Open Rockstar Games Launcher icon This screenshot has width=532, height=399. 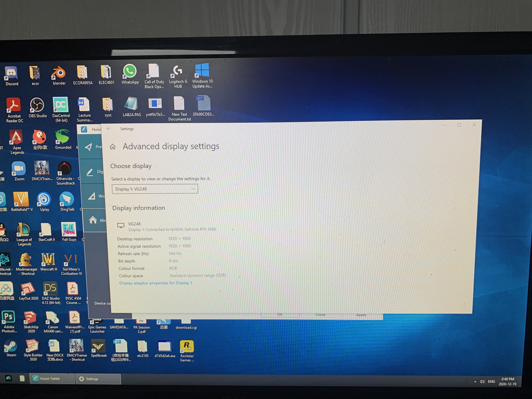click(187, 351)
